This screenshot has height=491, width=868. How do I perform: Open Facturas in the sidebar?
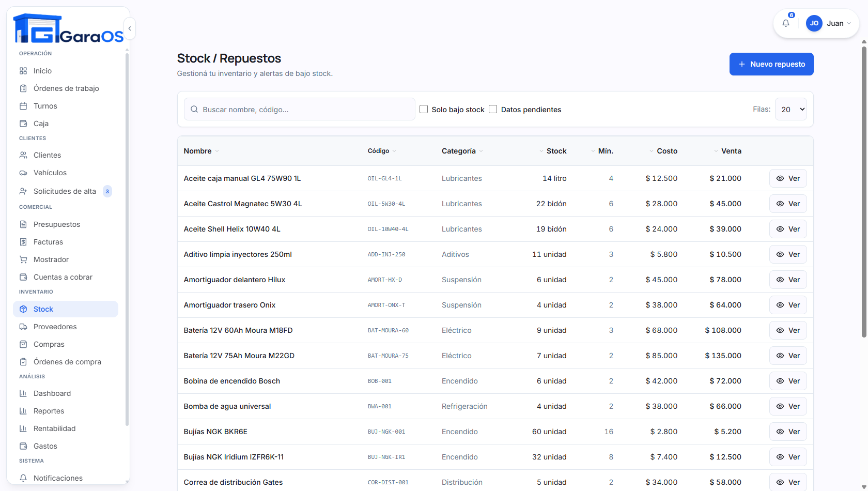pyautogui.click(x=66, y=242)
